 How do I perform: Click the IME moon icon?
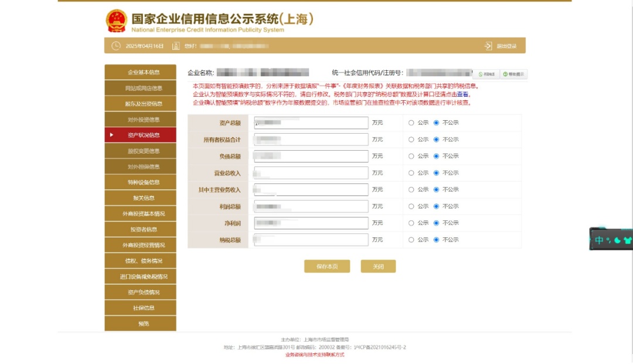pos(617,240)
